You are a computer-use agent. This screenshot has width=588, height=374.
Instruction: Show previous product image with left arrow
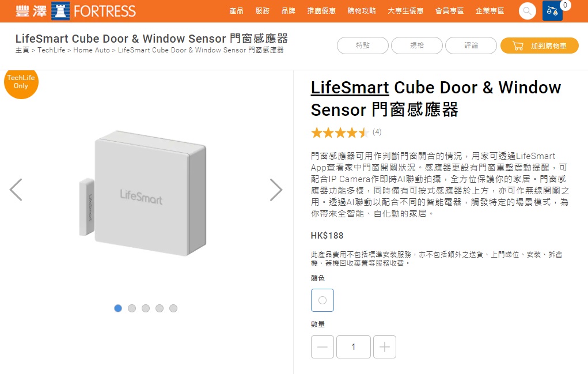[x=17, y=190]
